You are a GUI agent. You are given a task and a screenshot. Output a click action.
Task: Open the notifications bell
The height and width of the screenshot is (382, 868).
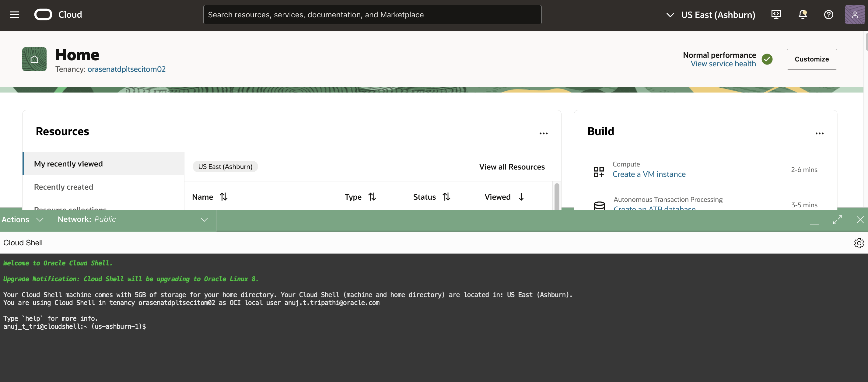(802, 15)
